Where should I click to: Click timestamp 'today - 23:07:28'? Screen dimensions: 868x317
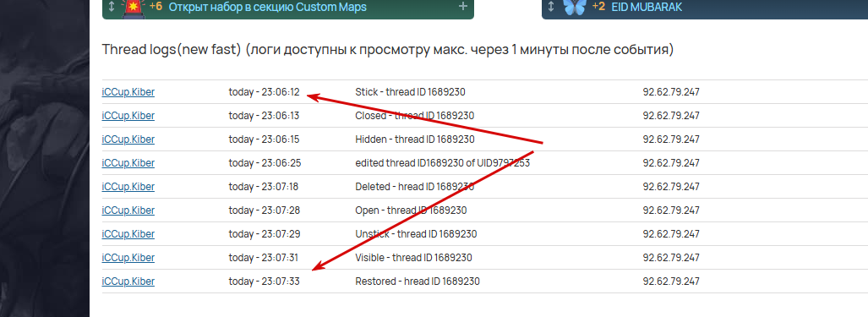pyautogui.click(x=265, y=210)
